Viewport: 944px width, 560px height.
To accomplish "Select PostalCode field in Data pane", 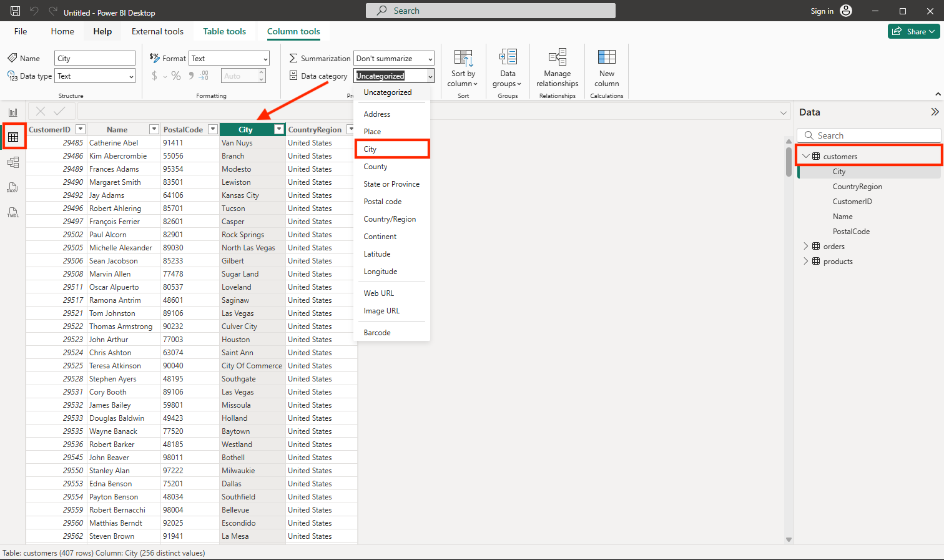I will 851,232.
